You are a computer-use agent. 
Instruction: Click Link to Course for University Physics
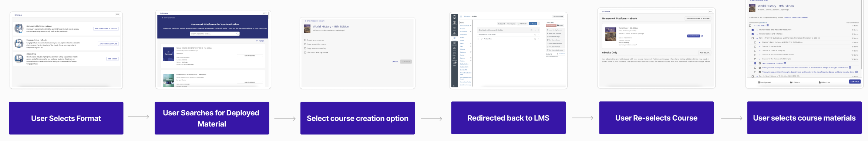point(250,56)
